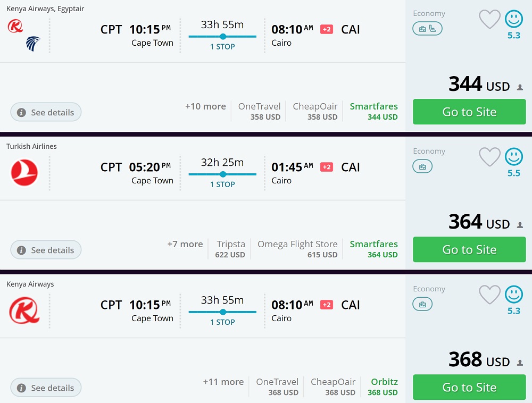Favorite the 368 USD flight heart icon
Viewport: 532px width, 403px height.
489,295
